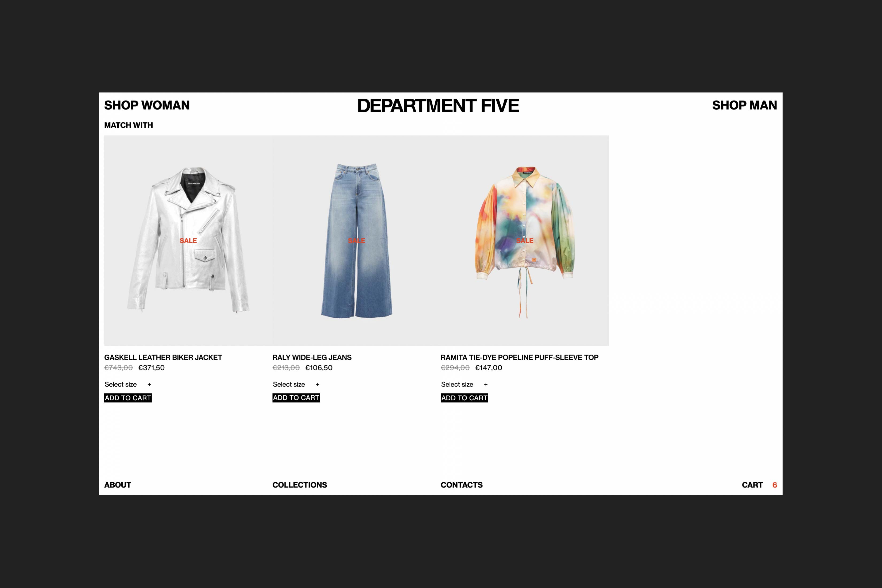882x588 pixels.
Task: Add the biker jacket to cart
Action: tap(128, 398)
